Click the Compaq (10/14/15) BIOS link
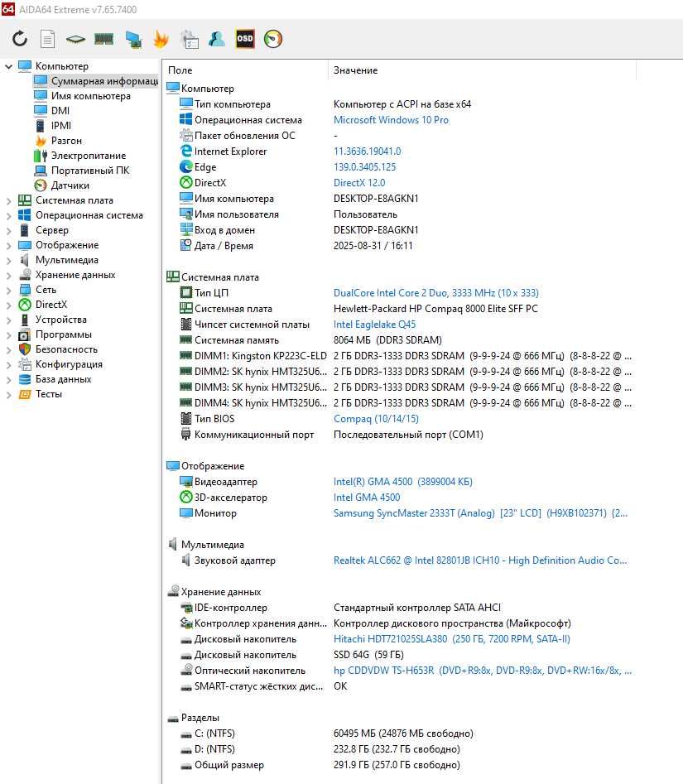 coord(376,419)
